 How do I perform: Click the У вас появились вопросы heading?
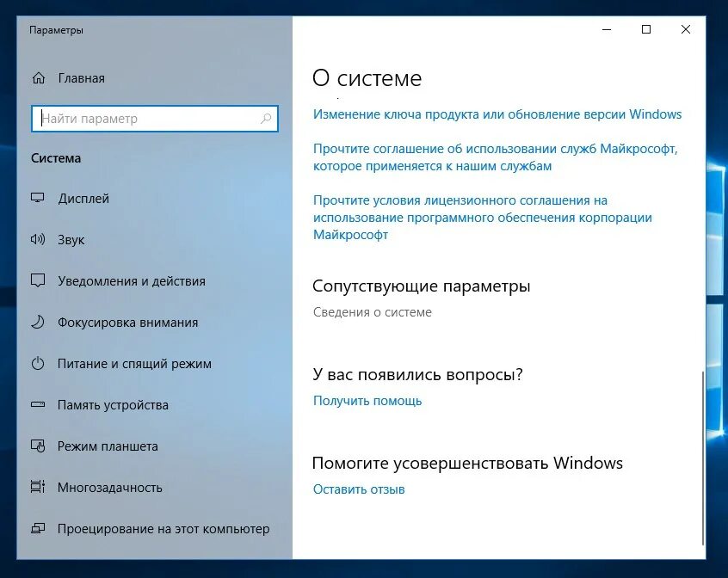point(417,374)
